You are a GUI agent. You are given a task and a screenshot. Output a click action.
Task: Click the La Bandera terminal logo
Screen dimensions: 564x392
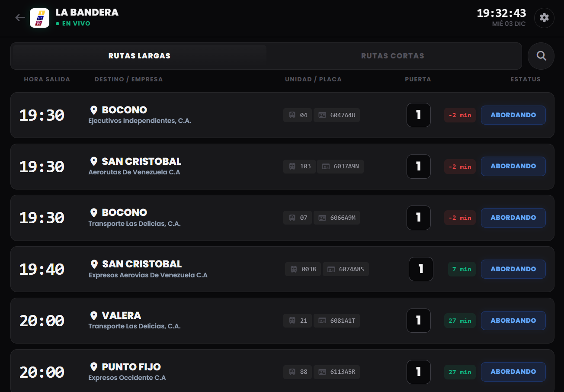click(x=39, y=18)
